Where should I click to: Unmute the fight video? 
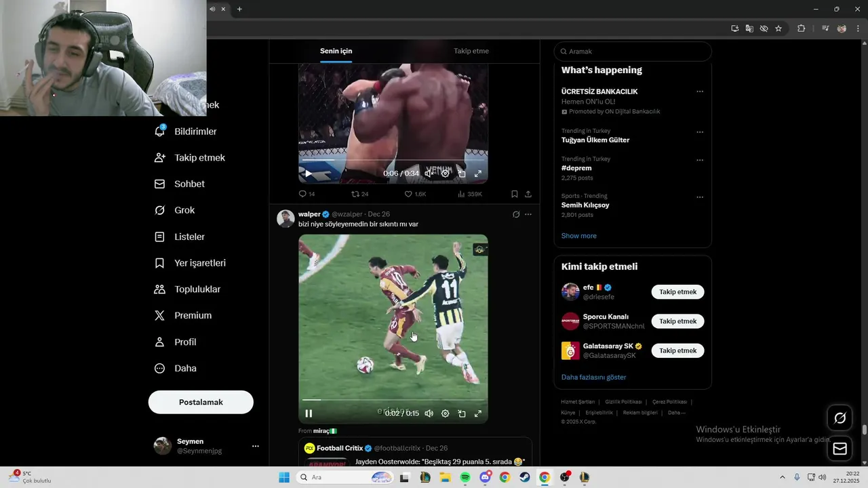[429, 174]
